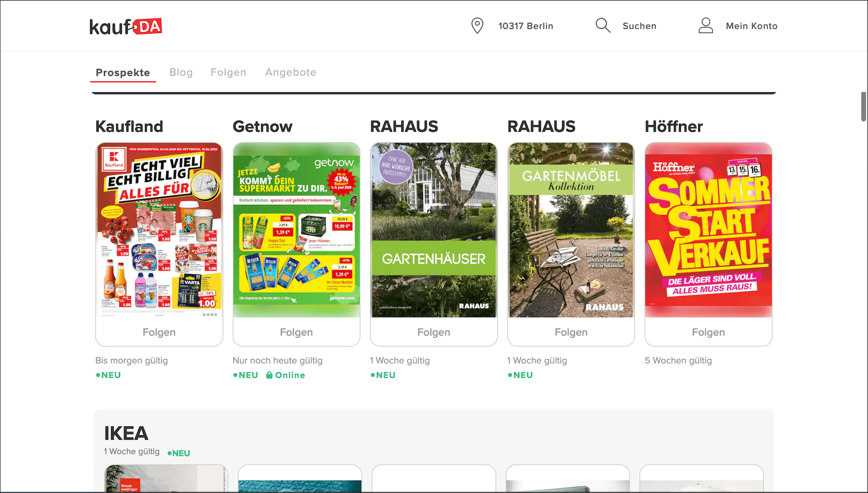Select the Prospekte tab

(123, 72)
